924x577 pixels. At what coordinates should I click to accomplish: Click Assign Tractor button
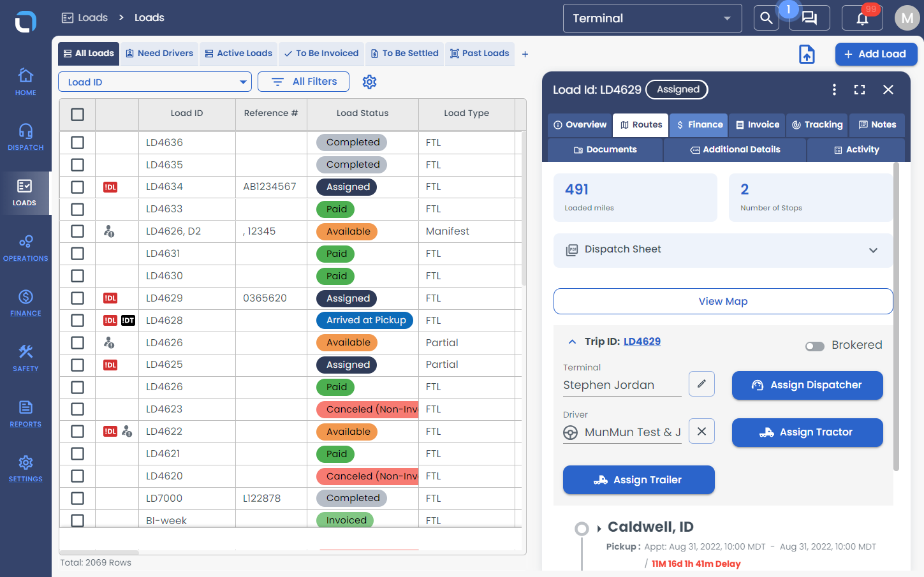[x=807, y=432]
